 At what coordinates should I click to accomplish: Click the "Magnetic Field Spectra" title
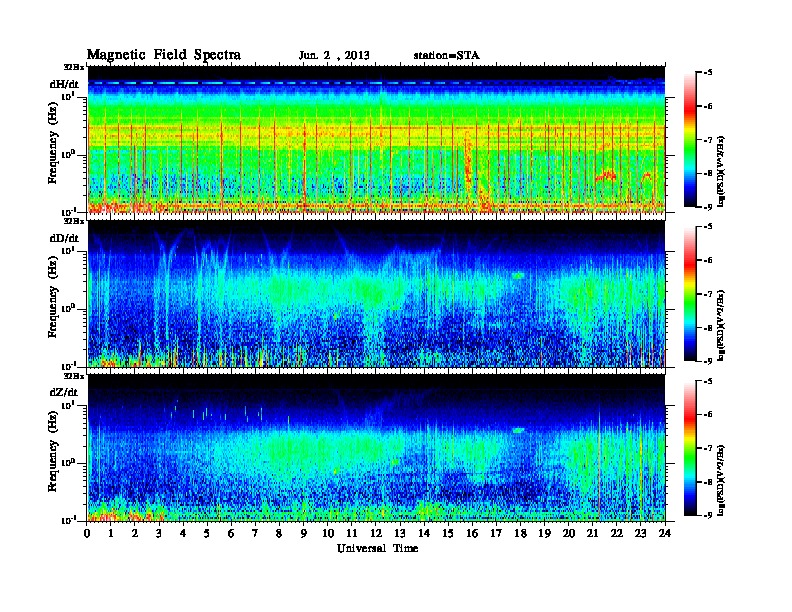coord(164,55)
